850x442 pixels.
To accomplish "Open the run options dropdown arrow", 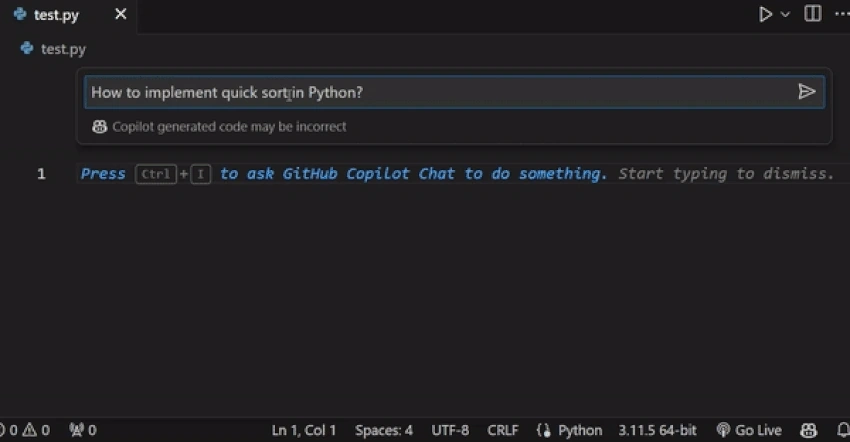I will coord(785,15).
